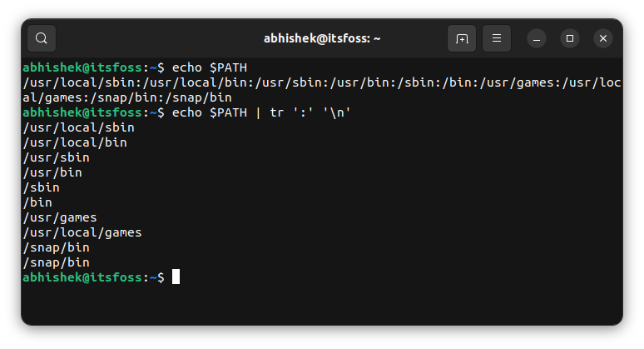Click the /usr/local/sbin output line
This screenshot has height=349, width=644.
(x=79, y=127)
